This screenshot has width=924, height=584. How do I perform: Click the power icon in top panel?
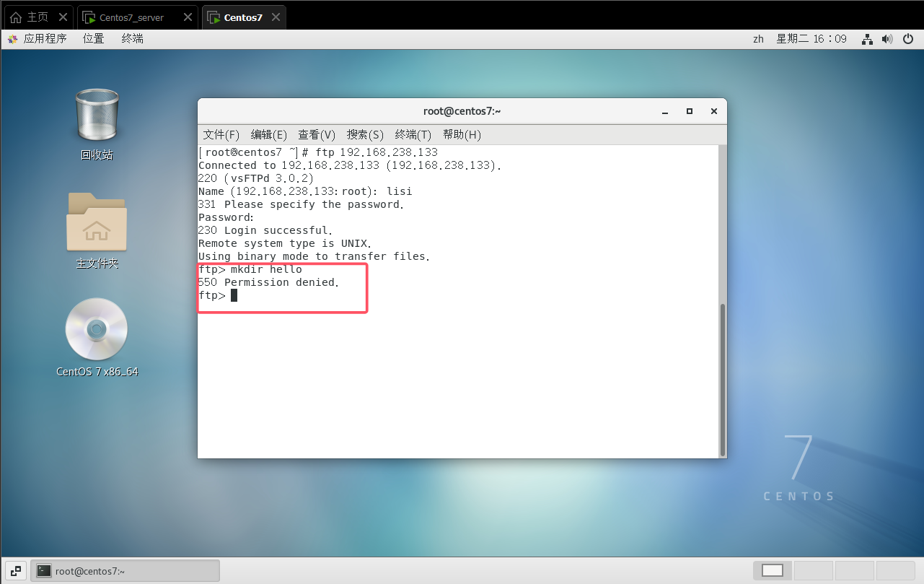pos(908,39)
